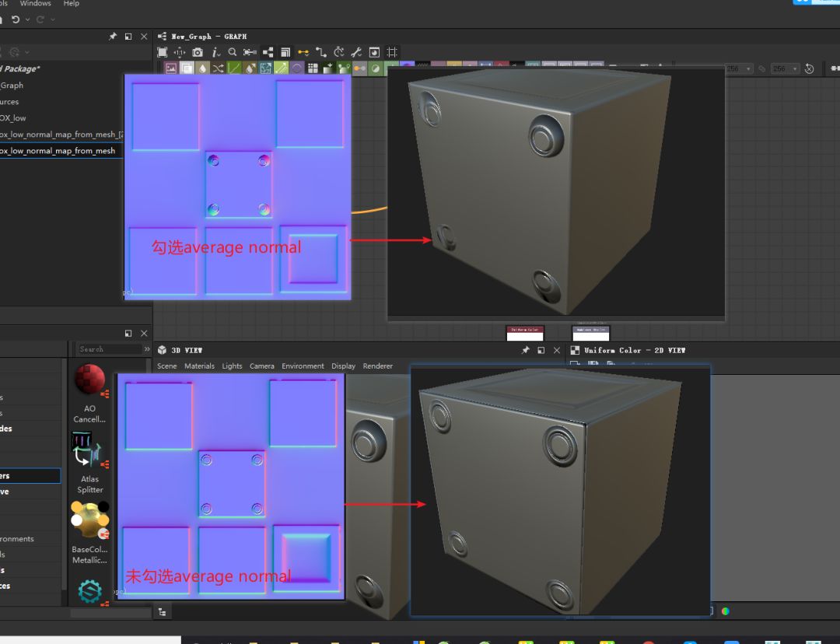Select the Atlas Splitter library item

[90, 464]
